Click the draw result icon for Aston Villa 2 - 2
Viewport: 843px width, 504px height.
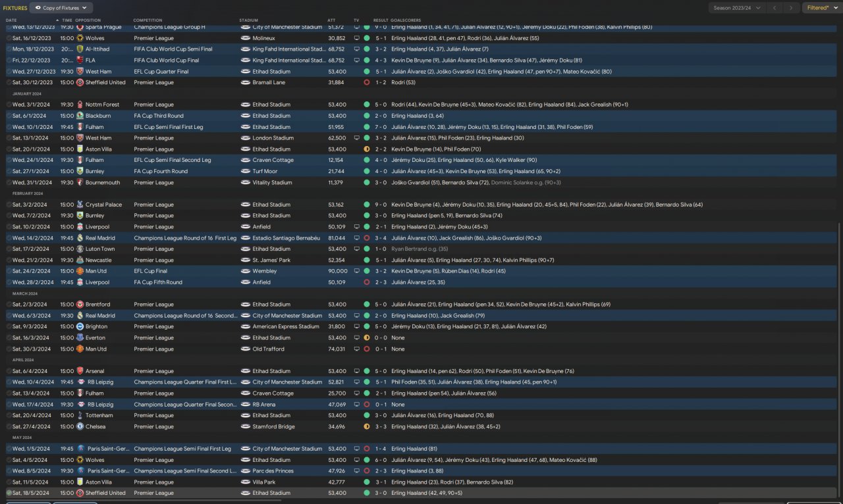367,149
